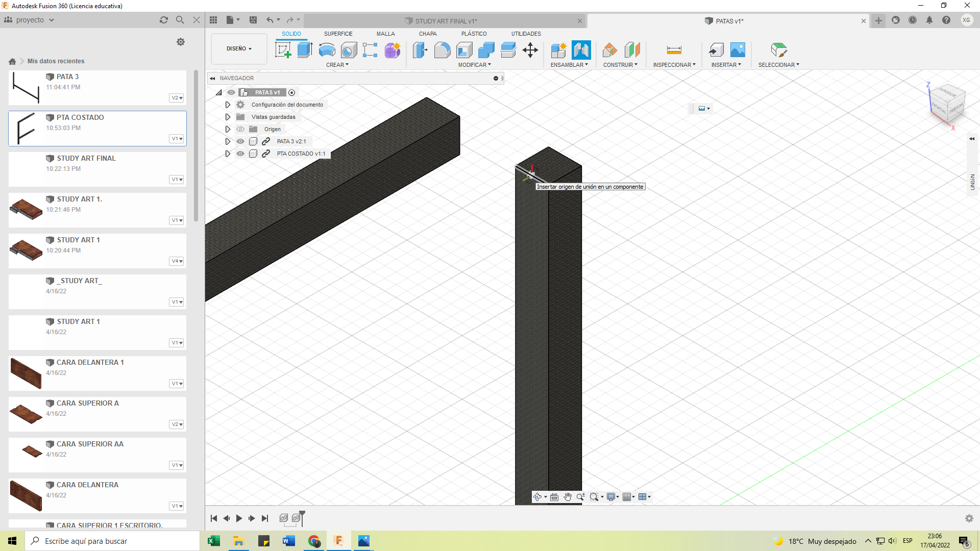
Task: Toggle visibility of PTA COSTADO v1:1
Action: (240, 154)
